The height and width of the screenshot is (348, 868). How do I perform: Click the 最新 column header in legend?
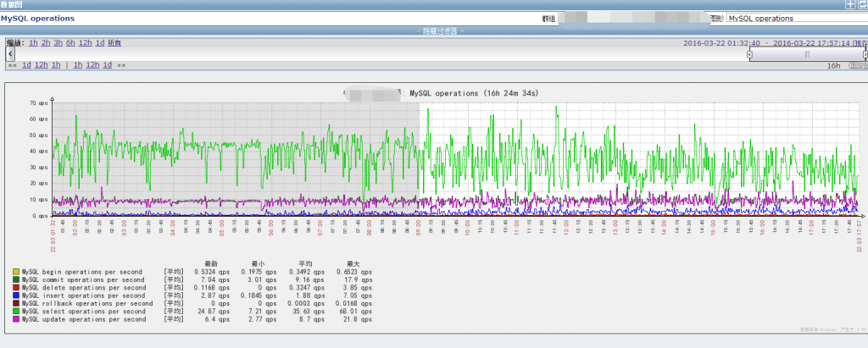(211, 264)
